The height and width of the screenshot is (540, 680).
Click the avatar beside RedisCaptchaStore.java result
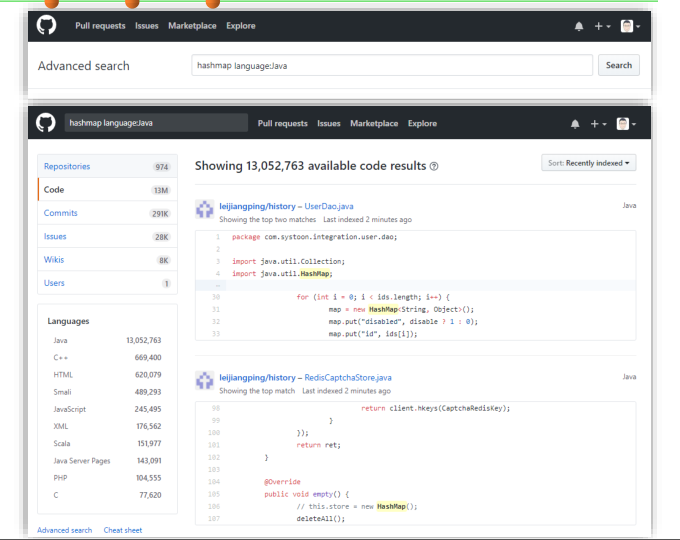(x=205, y=380)
